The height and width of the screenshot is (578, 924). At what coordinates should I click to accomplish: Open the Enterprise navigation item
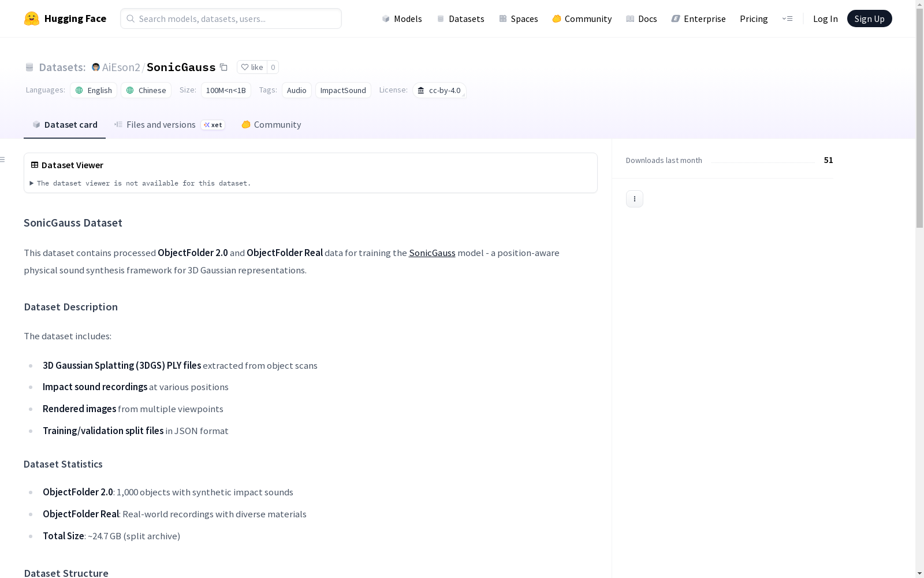[x=699, y=18]
